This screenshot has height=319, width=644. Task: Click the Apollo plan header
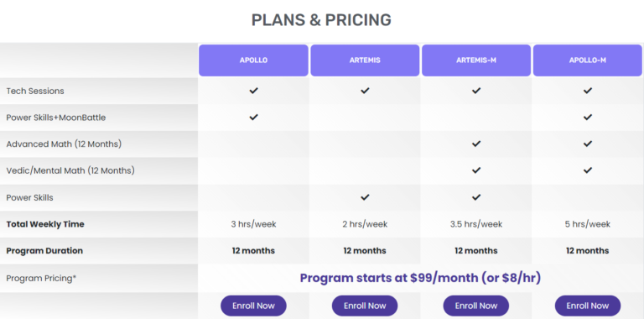click(x=253, y=60)
